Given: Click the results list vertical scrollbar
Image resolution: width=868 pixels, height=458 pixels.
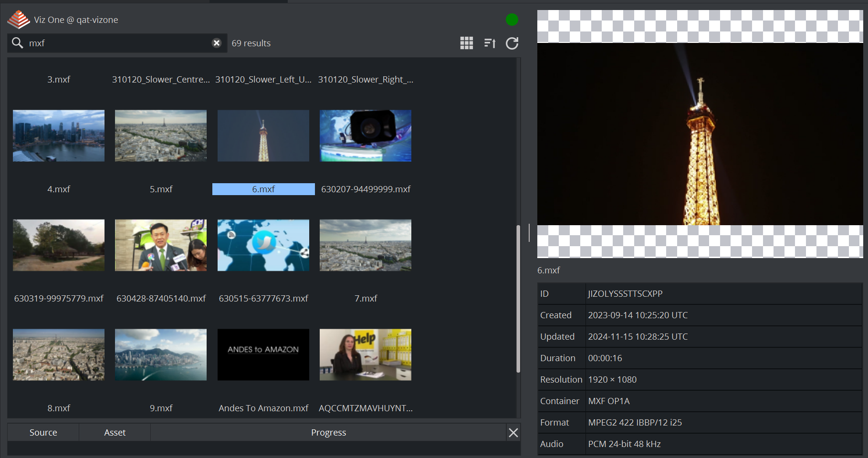Looking at the screenshot, I should tap(518, 298).
